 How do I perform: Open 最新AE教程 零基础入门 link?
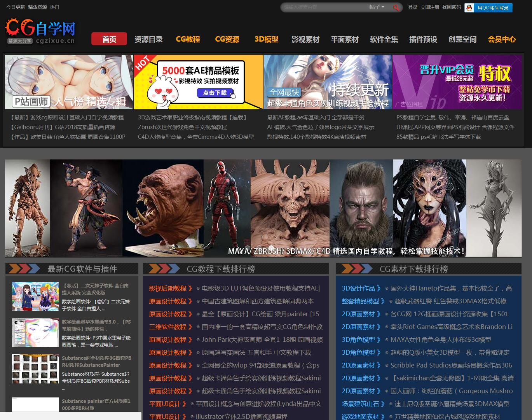pos(316,117)
